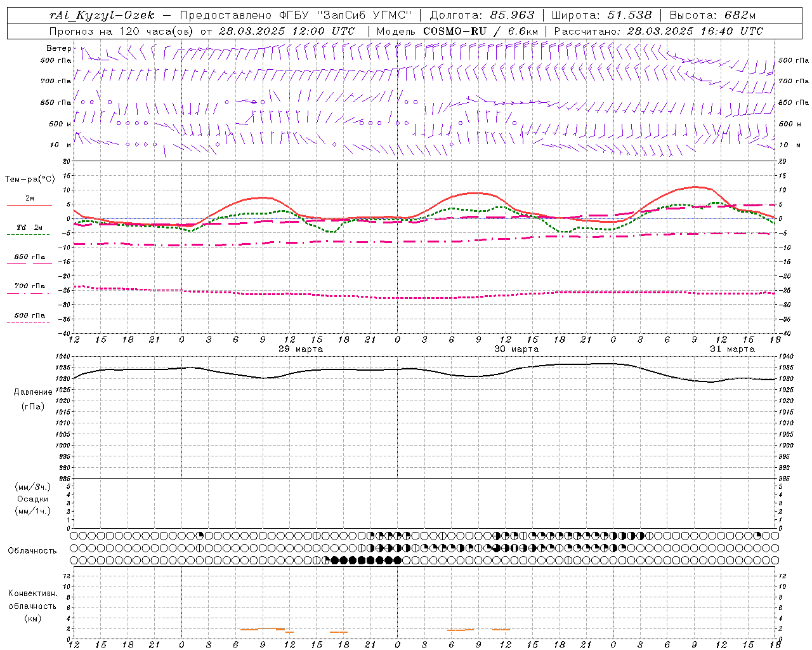Click the station name rAl_Kyzyl-Ozek

click(x=101, y=15)
